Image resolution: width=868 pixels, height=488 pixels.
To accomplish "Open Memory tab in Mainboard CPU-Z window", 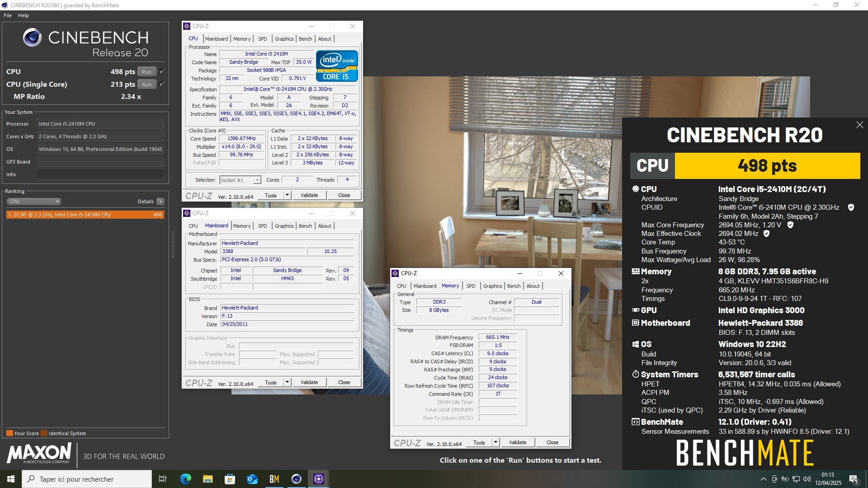I will pyautogui.click(x=242, y=226).
